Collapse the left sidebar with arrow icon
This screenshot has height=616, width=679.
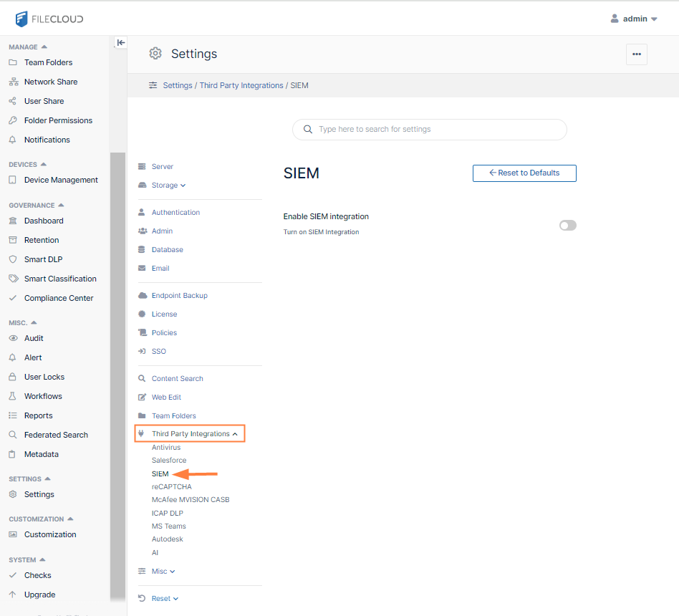tap(121, 43)
